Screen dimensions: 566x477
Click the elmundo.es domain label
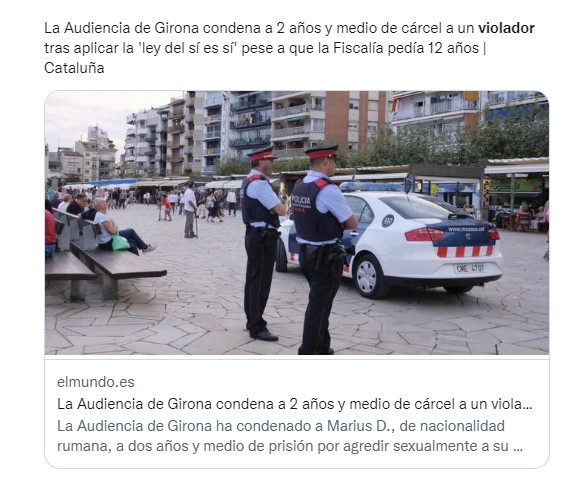pyautogui.click(x=96, y=382)
